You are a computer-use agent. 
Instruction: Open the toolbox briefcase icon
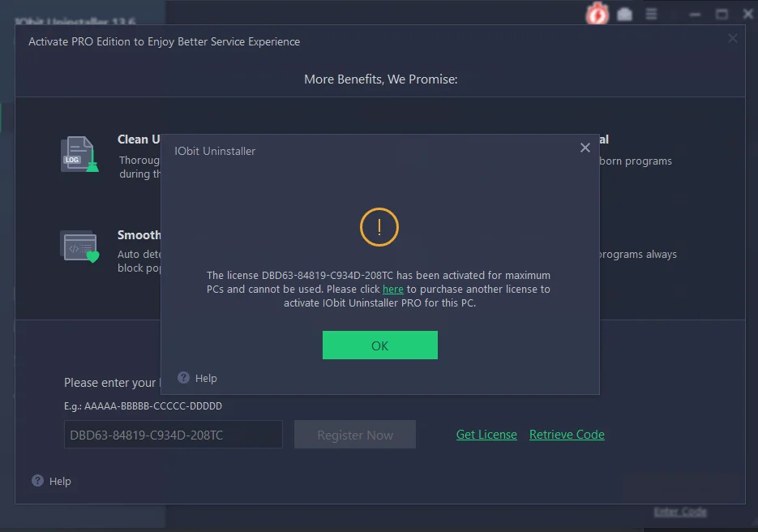pos(624,15)
